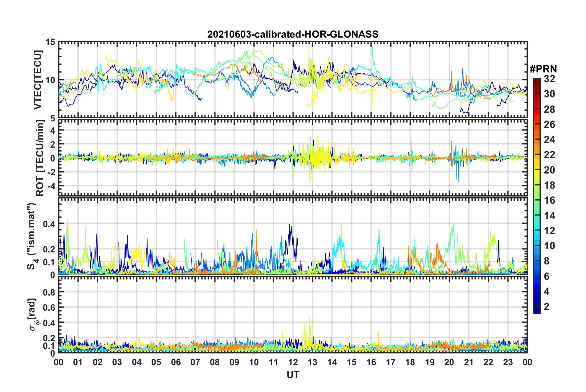Click the "17" hour tick on UT axis

click(x=391, y=362)
